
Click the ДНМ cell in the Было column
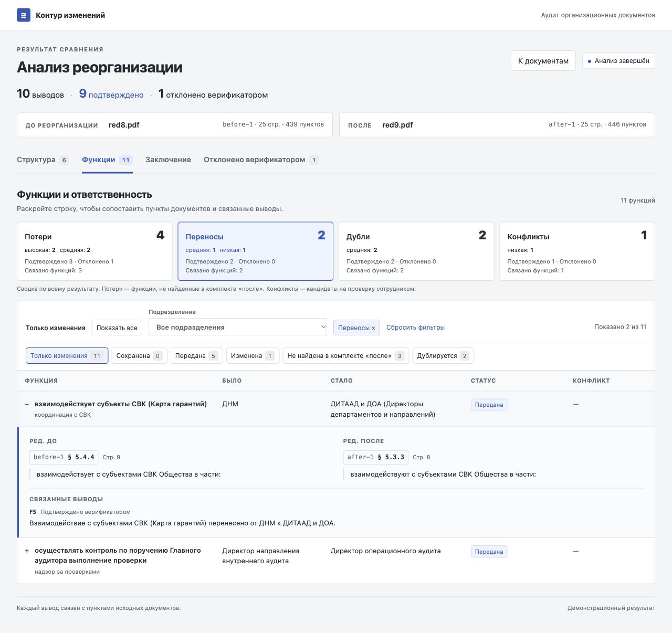pos(230,404)
